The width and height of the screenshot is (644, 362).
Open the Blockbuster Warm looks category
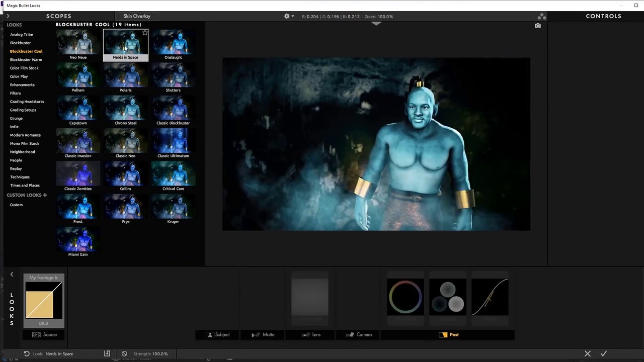click(26, 60)
